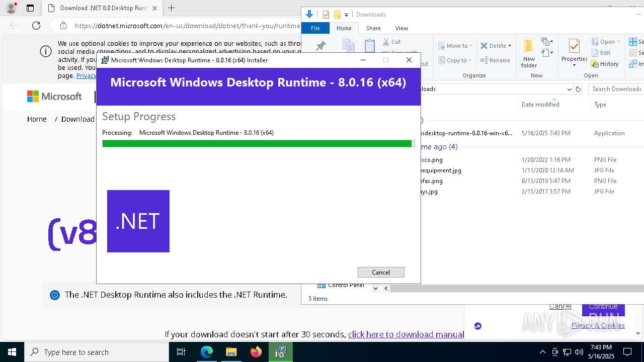Open the Edge profile avatar
Image resolution: width=644 pixels, height=362 pixels.
(11, 8)
